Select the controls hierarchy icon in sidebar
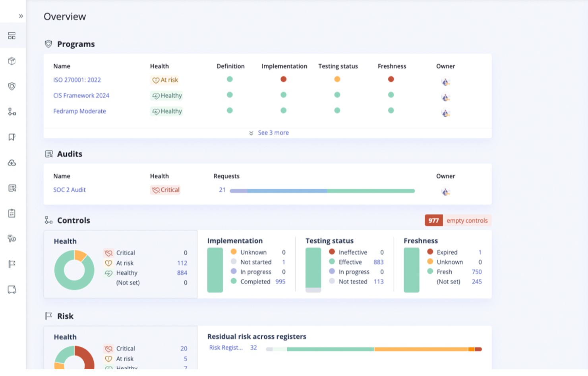Image resolution: width=588 pixels, height=376 pixels. 12,112
